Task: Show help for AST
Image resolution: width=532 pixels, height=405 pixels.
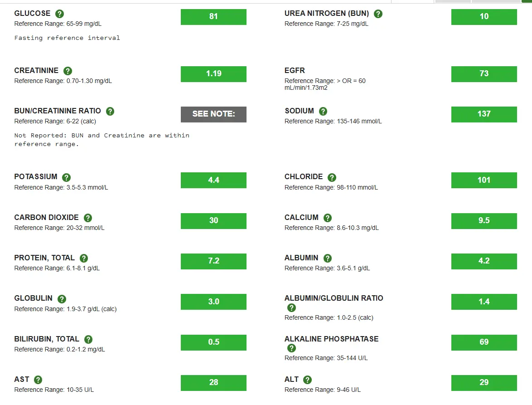Action: click(x=38, y=380)
